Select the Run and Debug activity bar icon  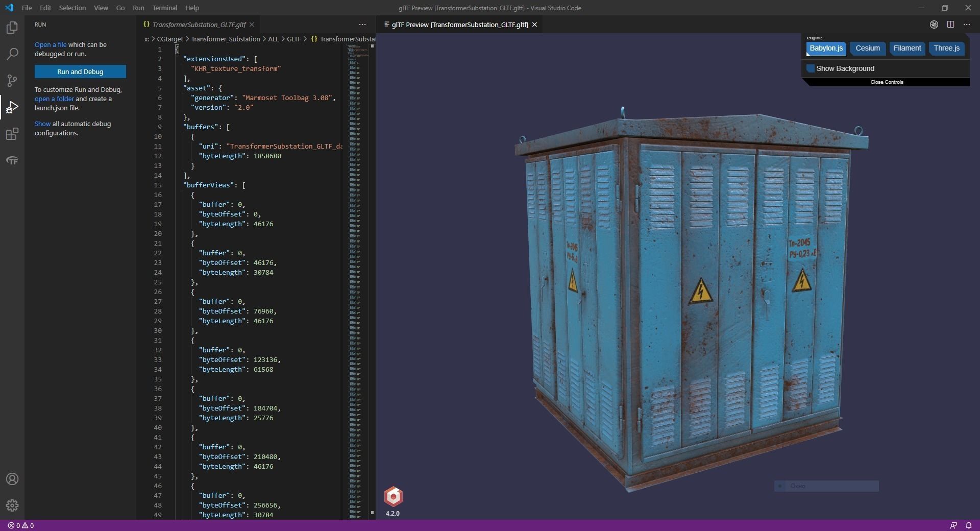click(x=12, y=107)
